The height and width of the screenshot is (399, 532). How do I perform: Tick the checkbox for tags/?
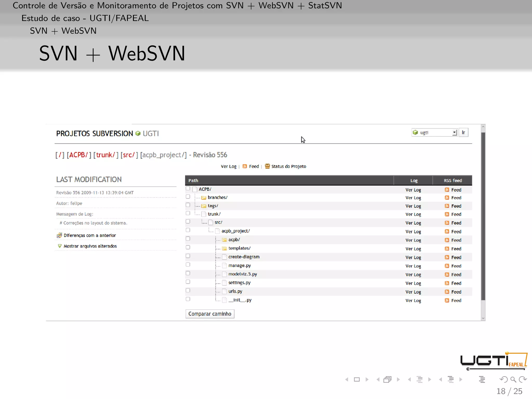188,205
